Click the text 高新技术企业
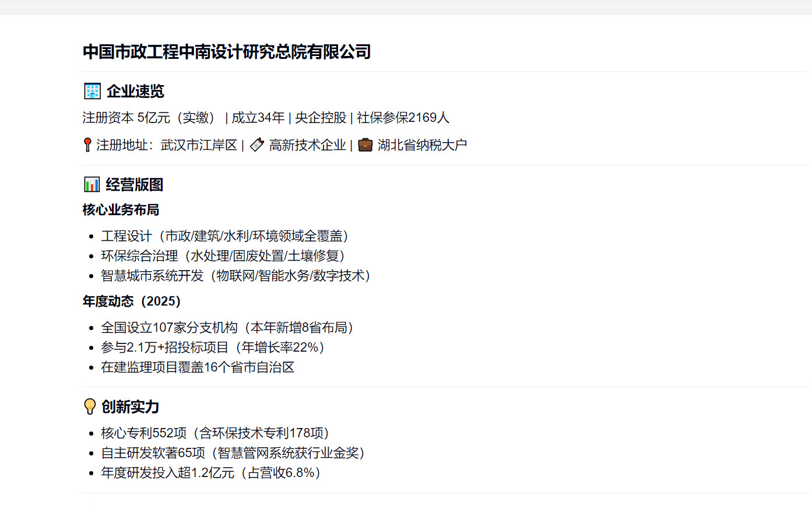 point(307,145)
